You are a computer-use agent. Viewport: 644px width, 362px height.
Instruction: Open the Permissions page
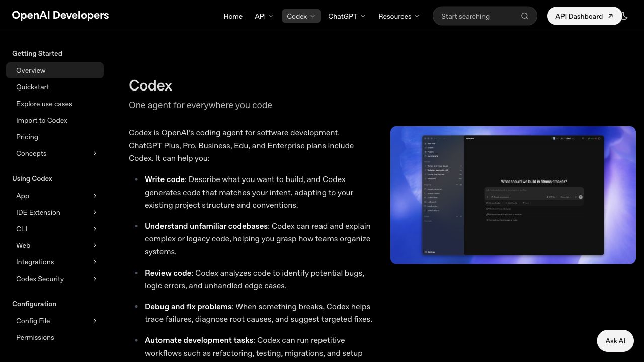click(35, 337)
